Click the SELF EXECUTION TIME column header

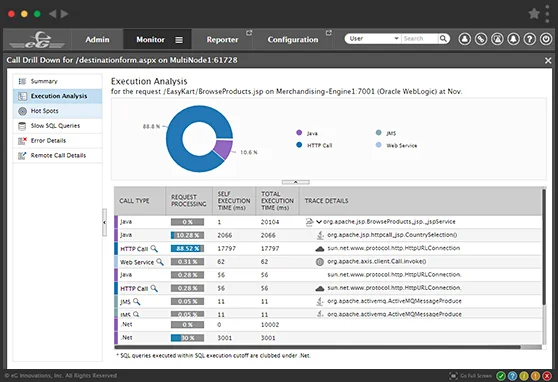[x=234, y=200]
